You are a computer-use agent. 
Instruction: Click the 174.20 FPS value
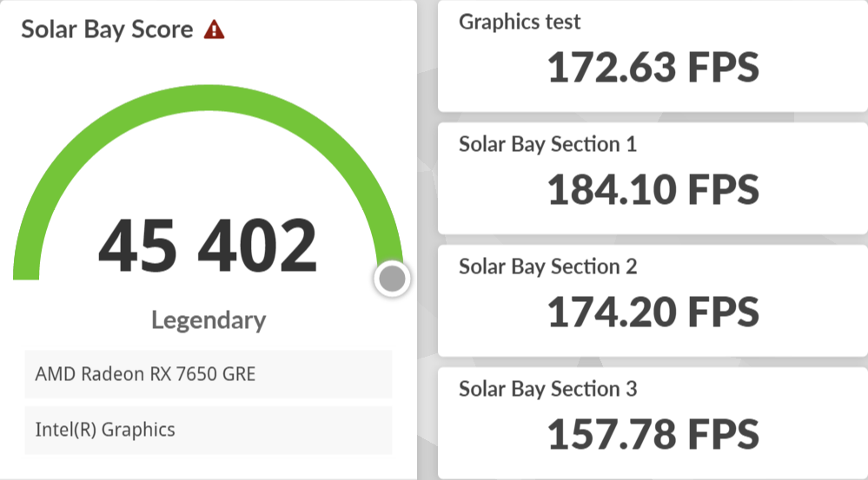pos(653,312)
